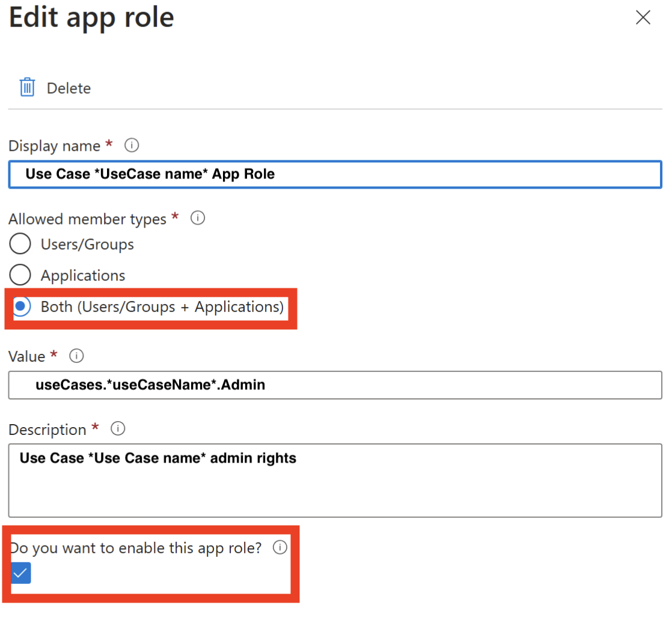Image resolution: width=672 pixels, height=644 pixels.
Task: Click the trash can Delete icon
Action: click(27, 87)
